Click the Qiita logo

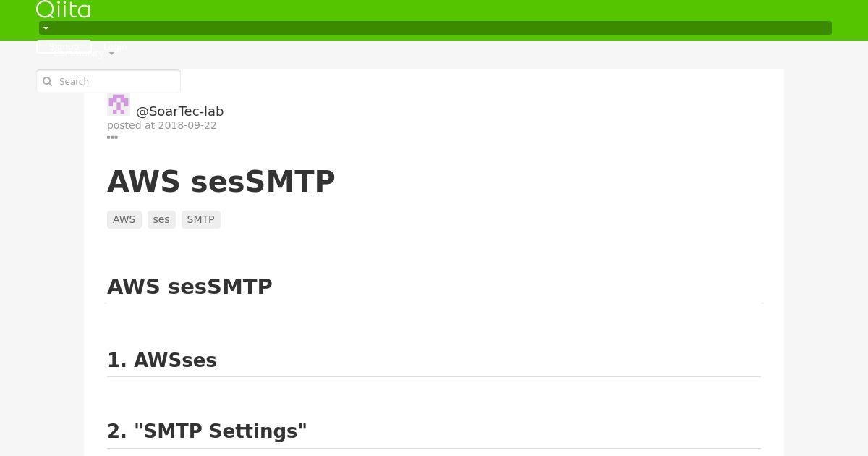pyautogui.click(x=64, y=9)
